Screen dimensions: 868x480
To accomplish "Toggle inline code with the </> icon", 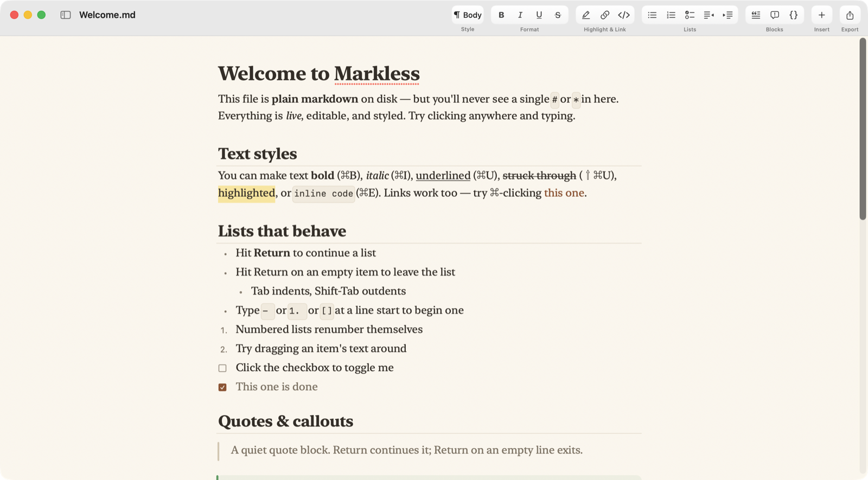I will click(x=624, y=15).
